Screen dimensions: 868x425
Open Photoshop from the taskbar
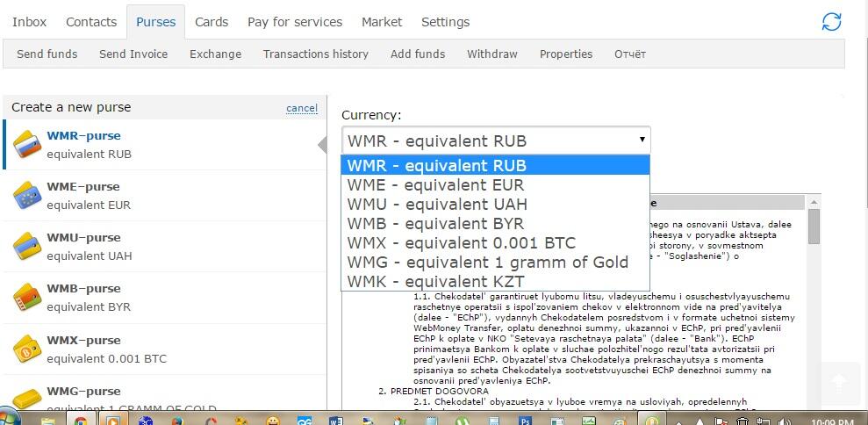(x=526, y=422)
